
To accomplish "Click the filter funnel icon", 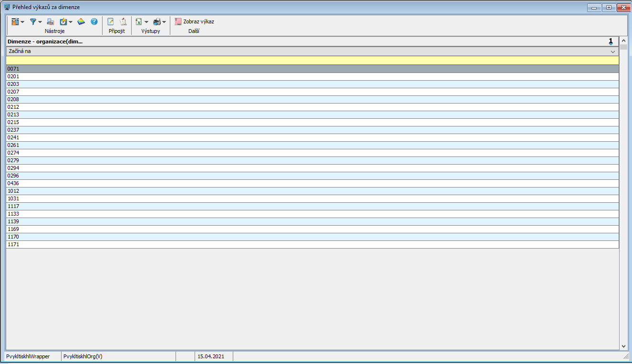I will [x=33, y=22].
